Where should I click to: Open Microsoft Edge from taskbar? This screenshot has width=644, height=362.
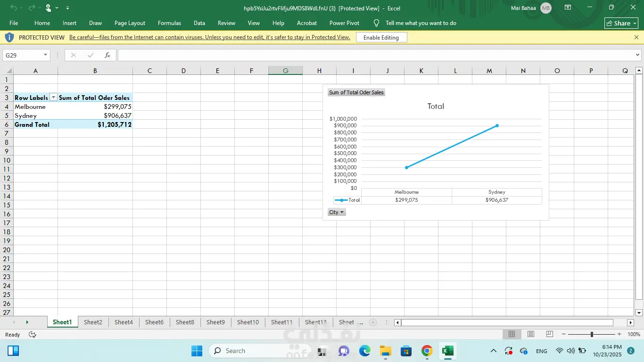click(x=365, y=351)
